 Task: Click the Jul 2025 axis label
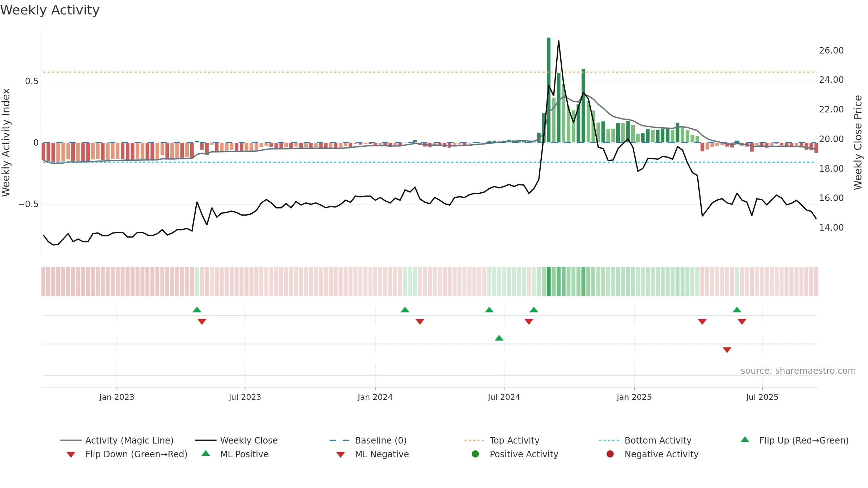click(x=762, y=397)
